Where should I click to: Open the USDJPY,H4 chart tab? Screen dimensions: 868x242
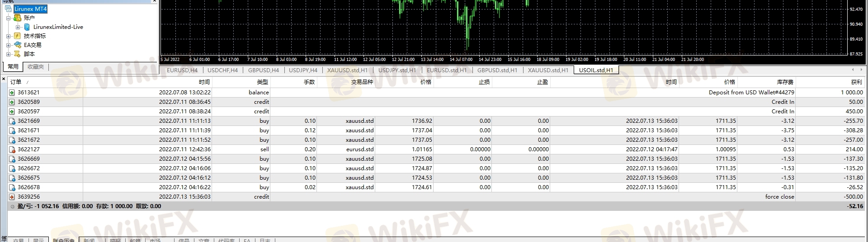(303, 70)
